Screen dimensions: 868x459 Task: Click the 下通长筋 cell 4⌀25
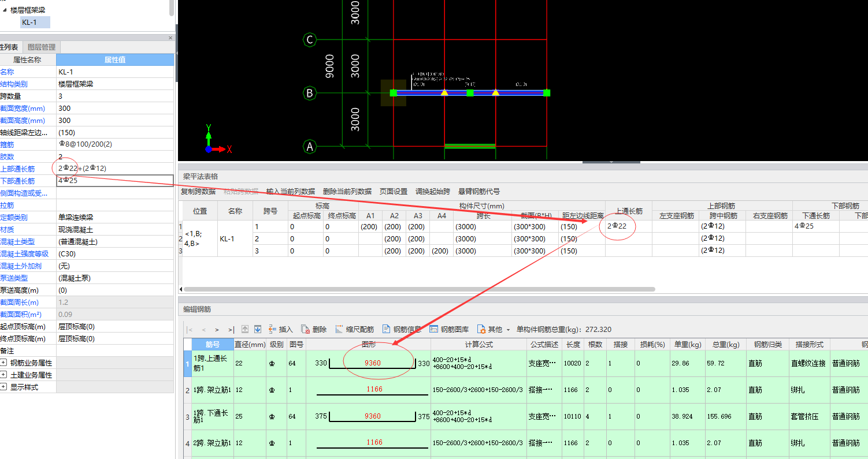pyautogui.click(x=815, y=226)
